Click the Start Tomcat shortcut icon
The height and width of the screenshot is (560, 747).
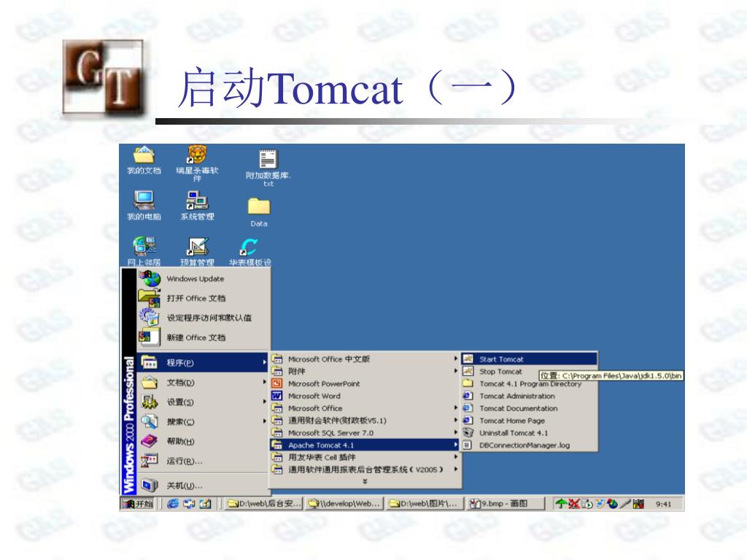468,359
